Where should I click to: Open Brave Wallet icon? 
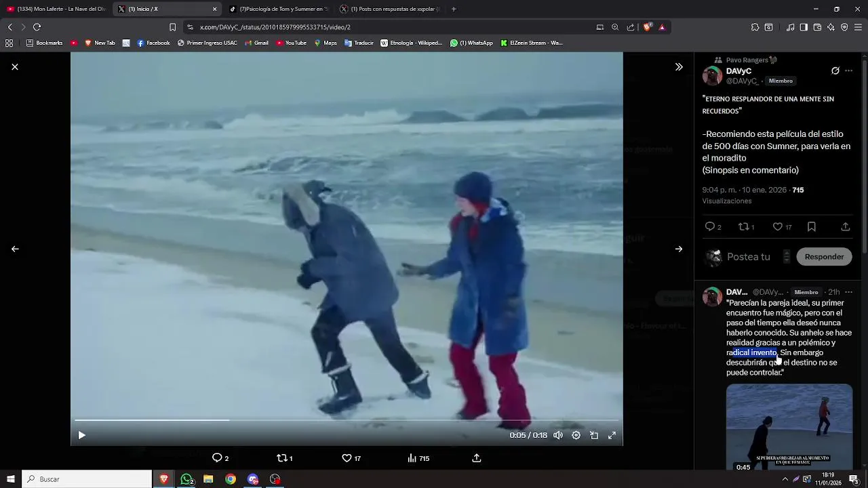(x=817, y=27)
